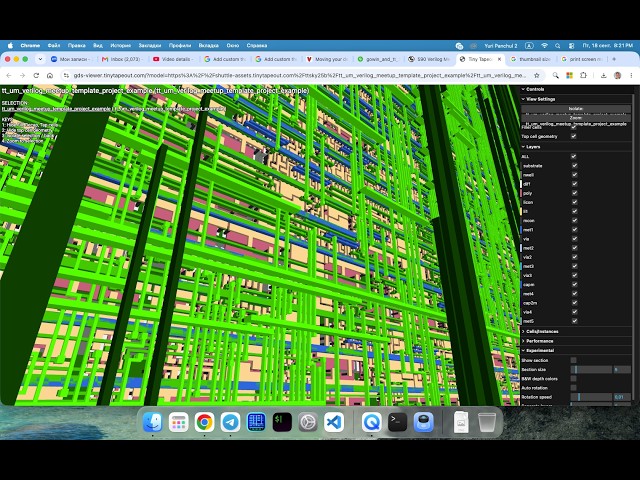640x480 pixels.
Task: Click the browser forward arrow
Action: tap(22, 76)
